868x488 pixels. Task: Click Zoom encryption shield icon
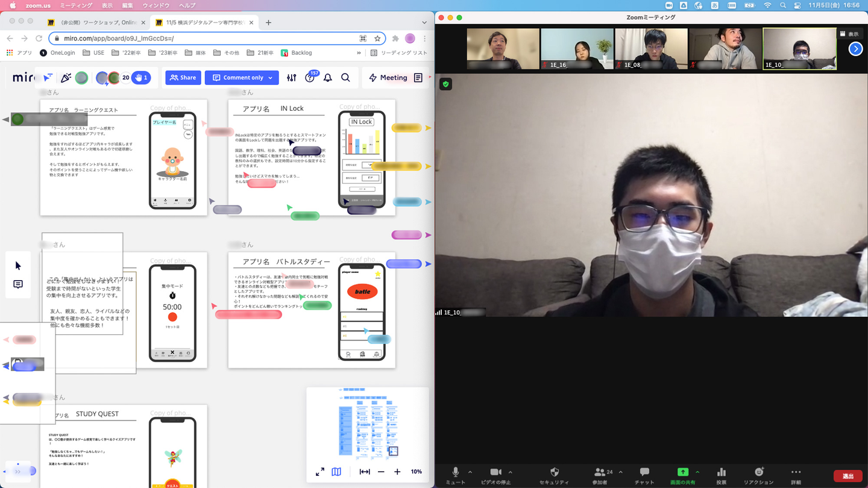coord(445,84)
